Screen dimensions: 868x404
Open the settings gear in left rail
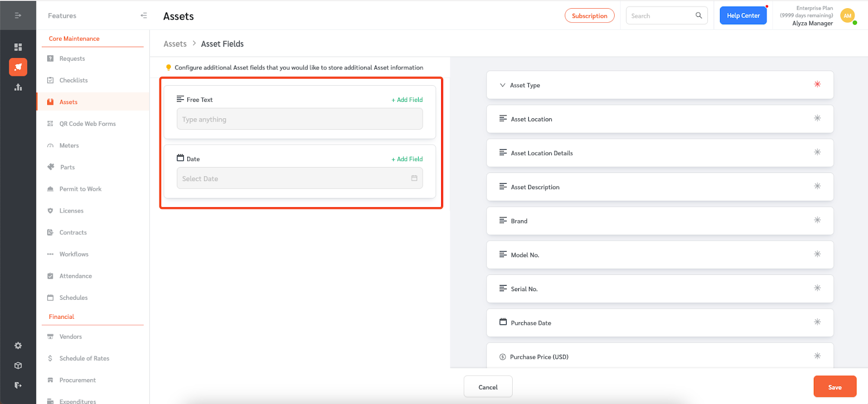click(18, 345)
